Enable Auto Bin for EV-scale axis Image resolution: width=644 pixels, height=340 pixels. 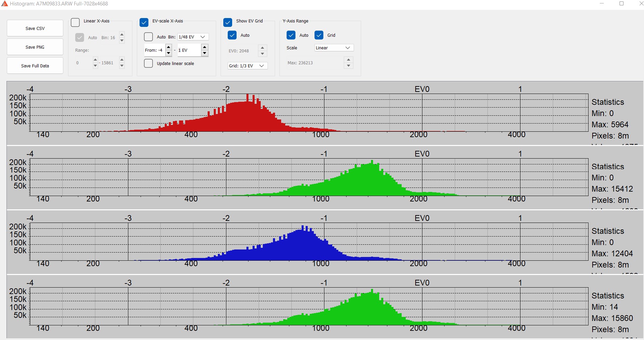(x=148, y=37)
